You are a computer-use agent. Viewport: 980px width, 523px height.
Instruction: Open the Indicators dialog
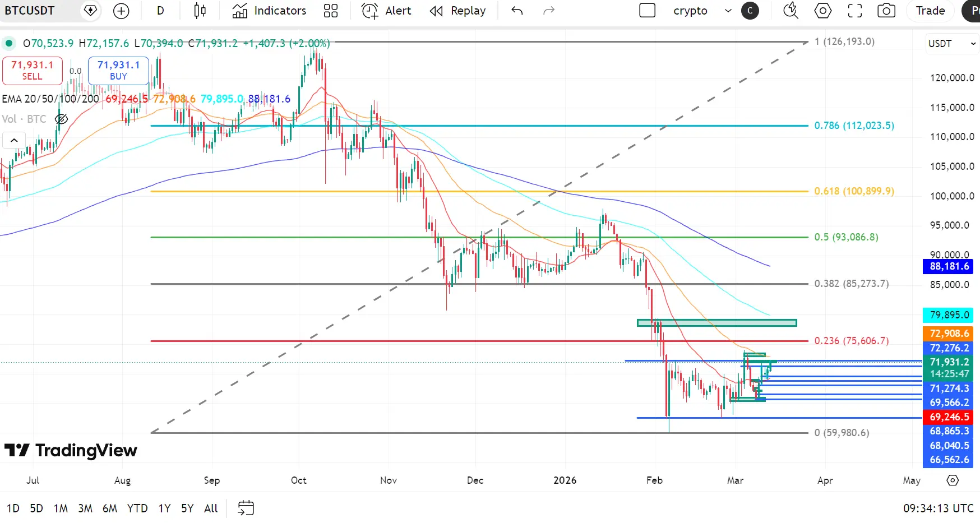[269, 11]
